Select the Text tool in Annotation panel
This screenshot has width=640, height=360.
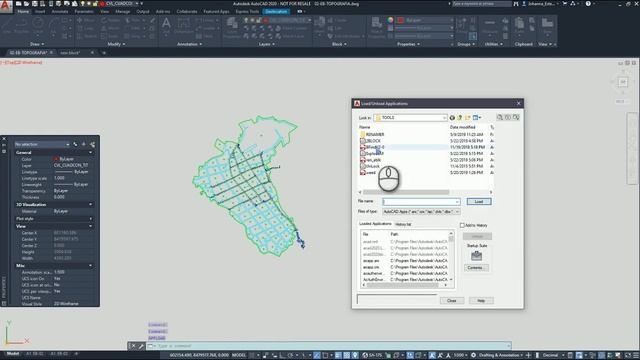[x=166, y=25]
